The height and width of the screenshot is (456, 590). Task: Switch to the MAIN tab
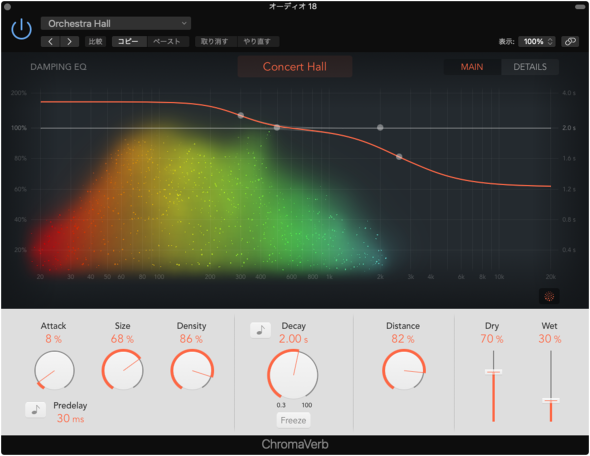(472, 67)
